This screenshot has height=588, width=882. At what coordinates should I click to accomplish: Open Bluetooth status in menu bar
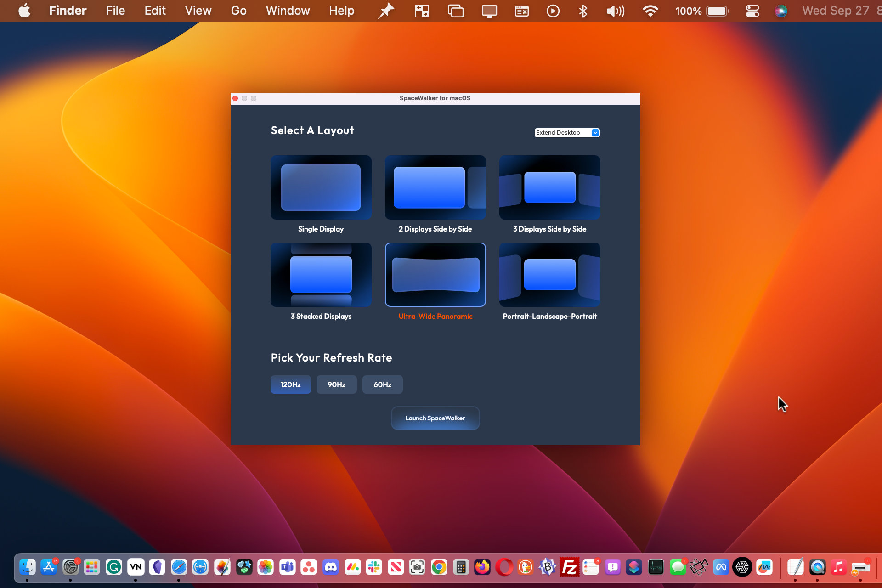pos(583,11)
